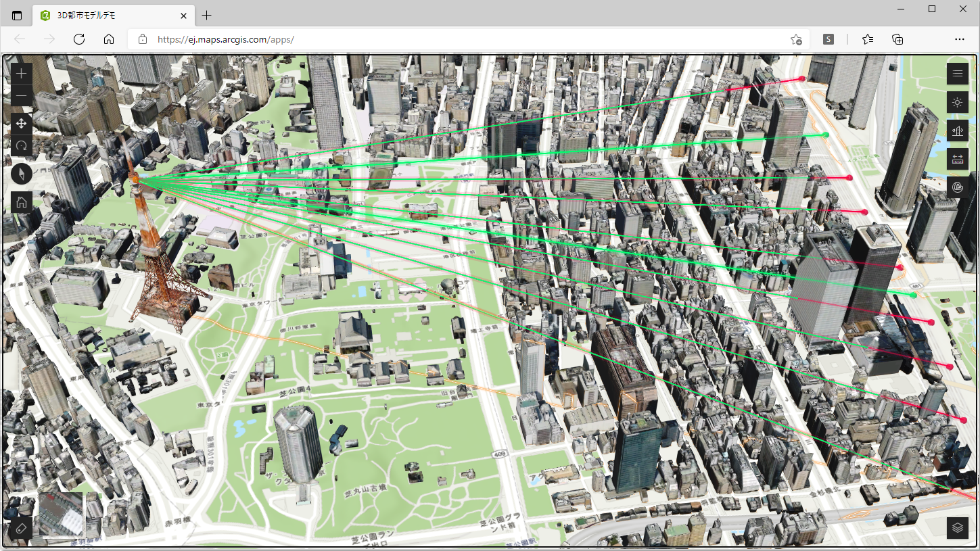Open the browser Favorites list

(x=868, y=39)
